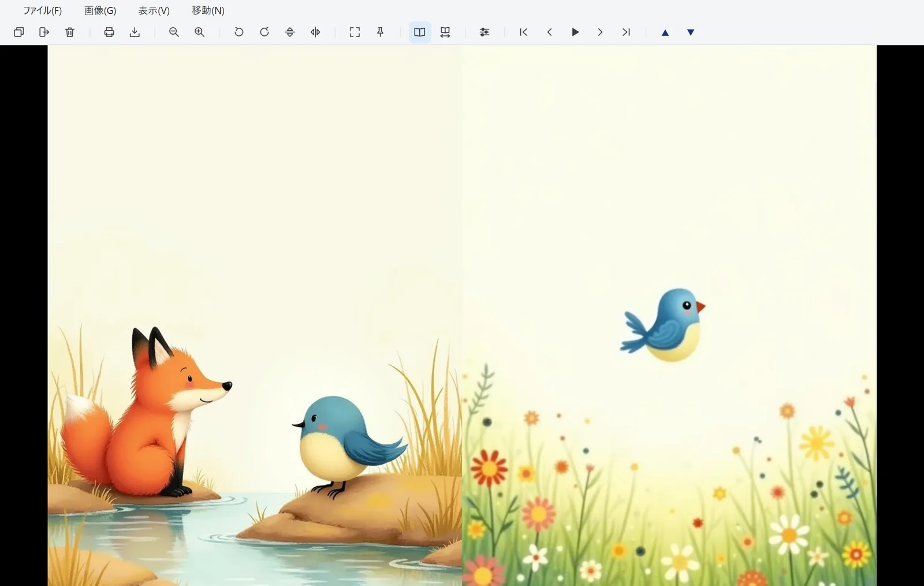The height and width of the screenshot is (586, 924).
Task: Flip the image horizontally
Action: pos(315,32)
